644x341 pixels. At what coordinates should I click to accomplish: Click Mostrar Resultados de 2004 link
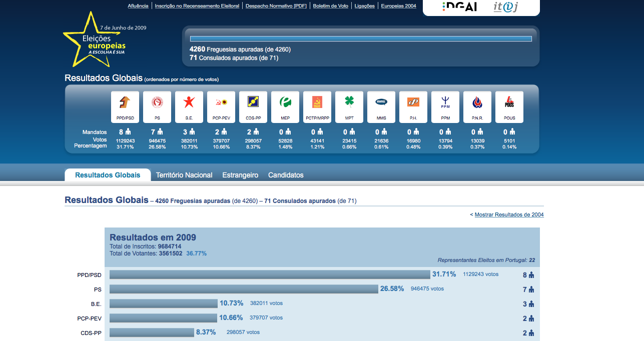[x=509, y=214]
